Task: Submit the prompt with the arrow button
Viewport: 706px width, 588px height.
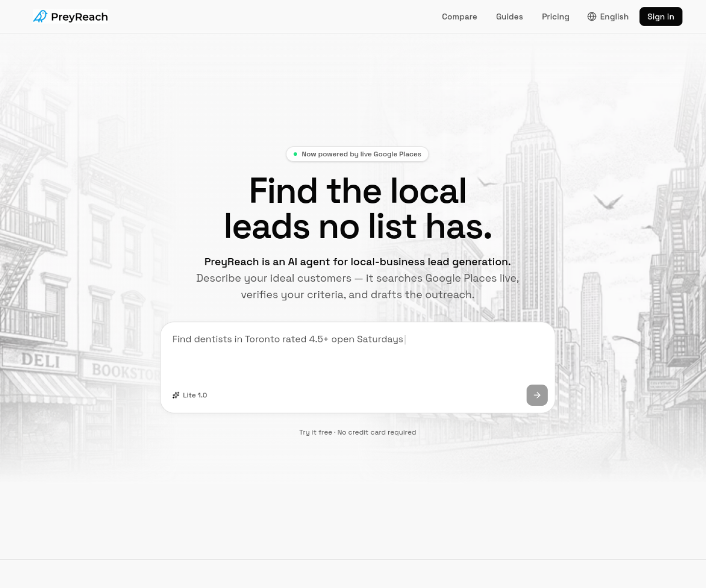Action: coord(537,395)
